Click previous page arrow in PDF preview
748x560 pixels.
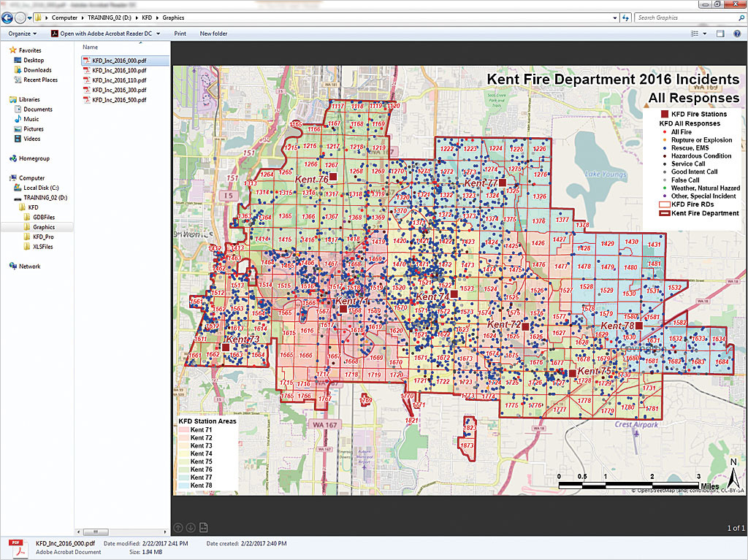click(x=178, y=528)
